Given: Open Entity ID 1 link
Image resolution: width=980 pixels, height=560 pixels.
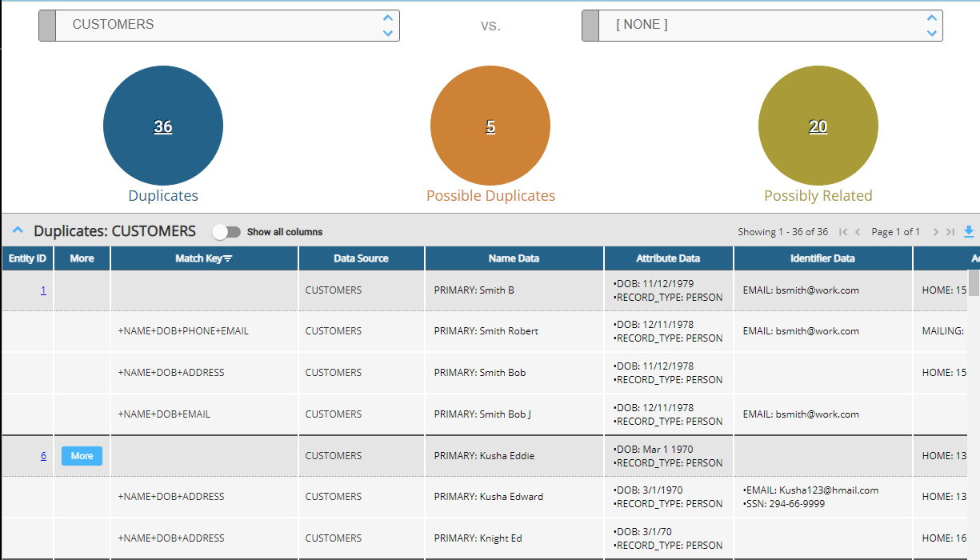Looking at the screenshot, I should coord(43,290).
